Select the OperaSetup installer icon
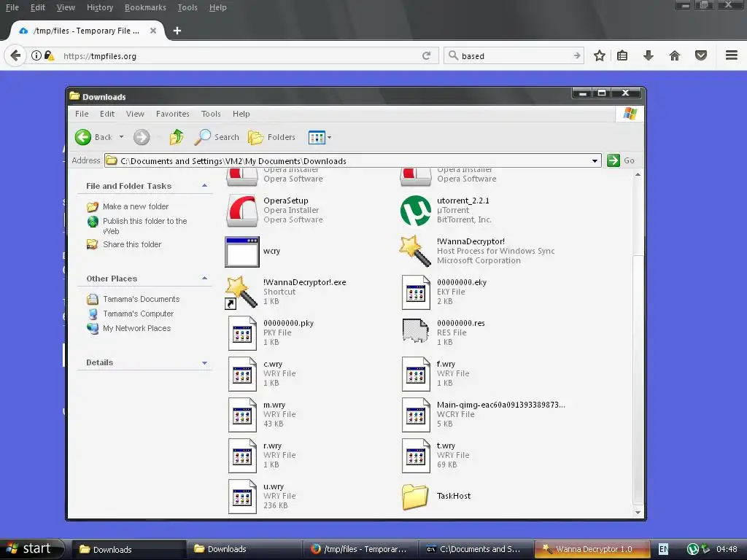 click(x=242, y=211)
